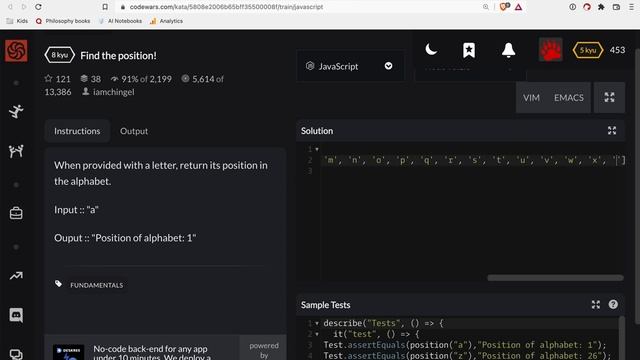The image size is (640, 360).
Task: Click the FUNDAMENTALS tag
Action: (x=96, y=285)
